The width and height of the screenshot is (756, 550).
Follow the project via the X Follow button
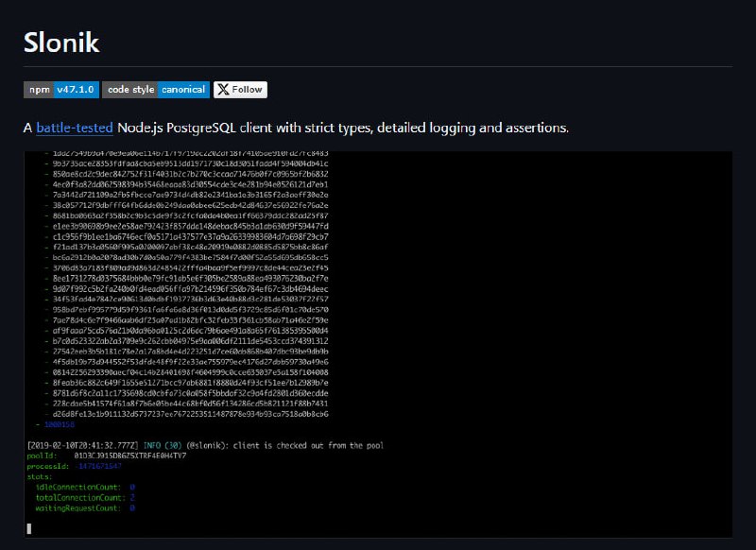pos(240,90)
